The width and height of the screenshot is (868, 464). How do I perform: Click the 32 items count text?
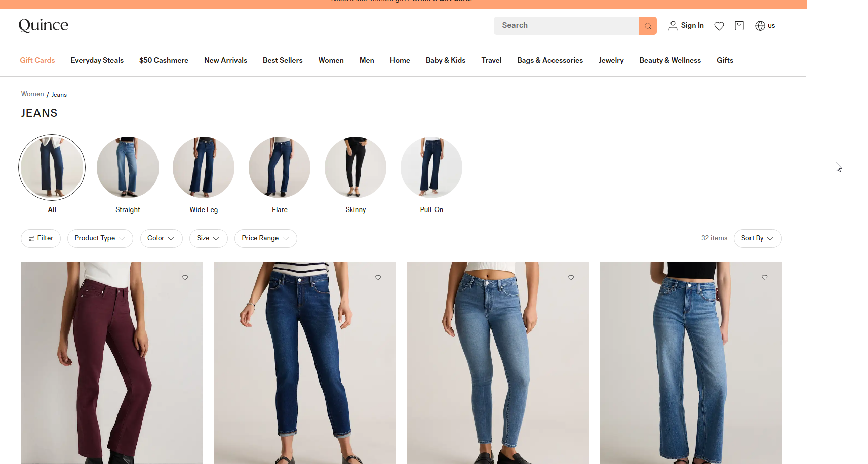point(714,238)
